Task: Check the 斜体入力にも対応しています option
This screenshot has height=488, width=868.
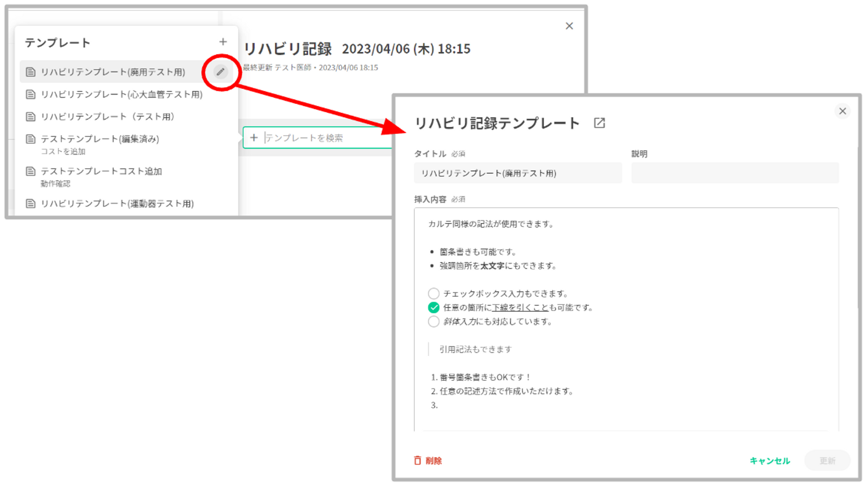Action: (x=434, y=321)
